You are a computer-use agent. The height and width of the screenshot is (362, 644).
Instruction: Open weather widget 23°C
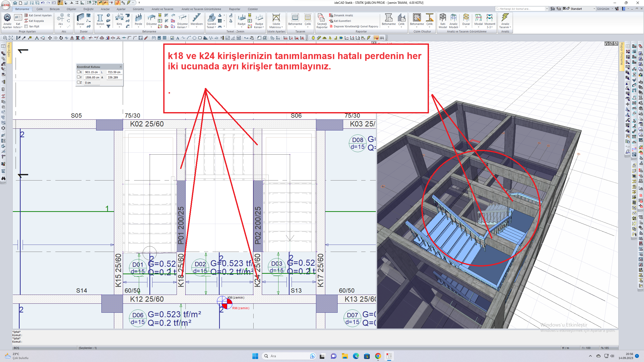[17, 356]
